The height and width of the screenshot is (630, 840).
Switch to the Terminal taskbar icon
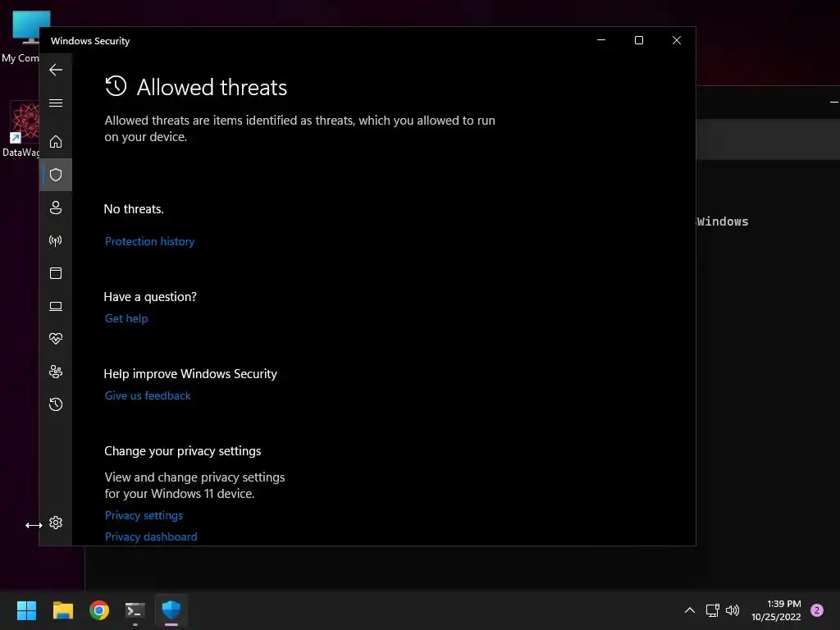click(135, 610)
